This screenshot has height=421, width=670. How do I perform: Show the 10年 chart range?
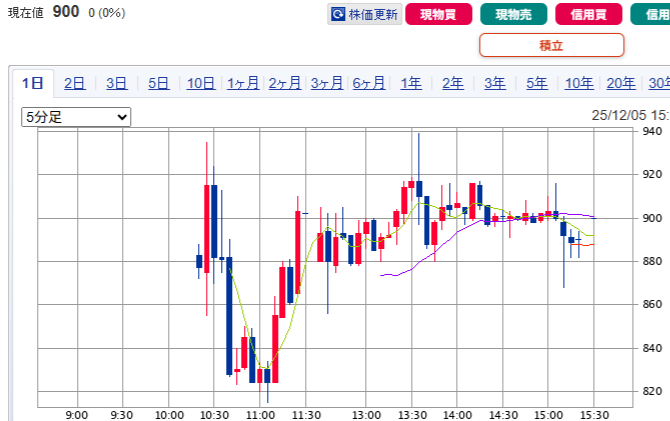[x=579, y=84]
